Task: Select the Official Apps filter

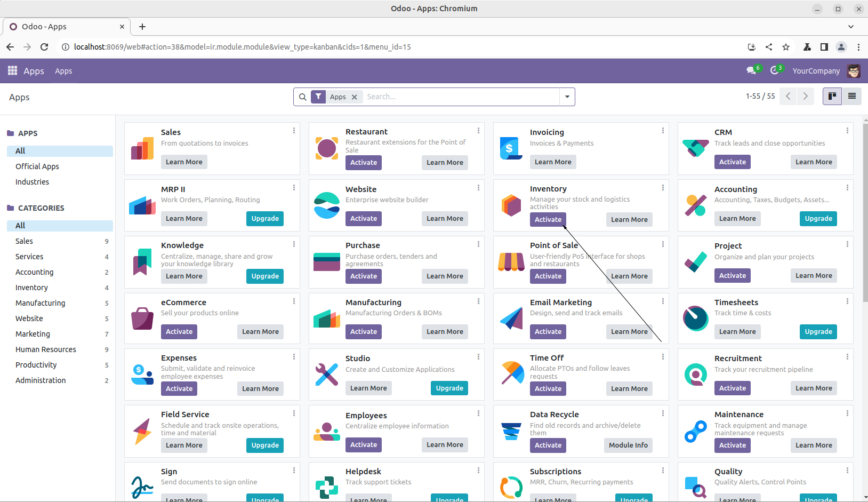Action: coord(37,166)
